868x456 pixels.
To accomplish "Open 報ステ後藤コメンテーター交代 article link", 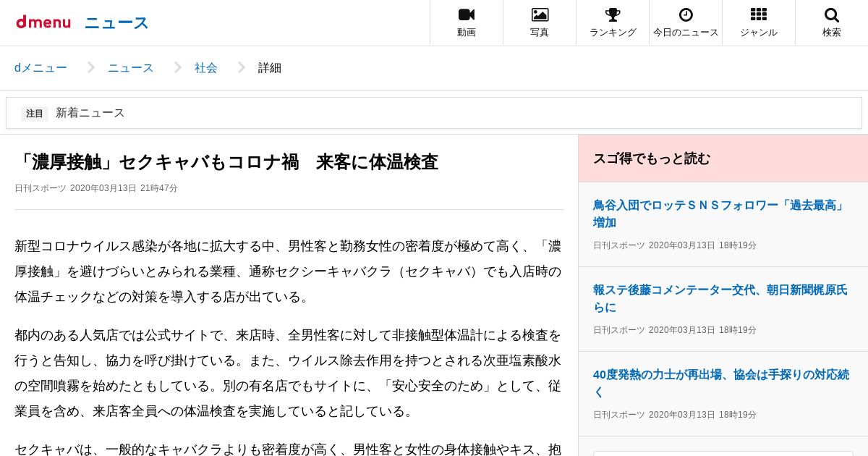I will (720, 298).
